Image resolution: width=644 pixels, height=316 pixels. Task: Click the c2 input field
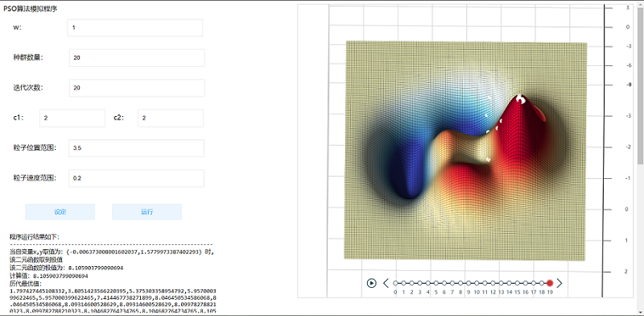[171, 118]
